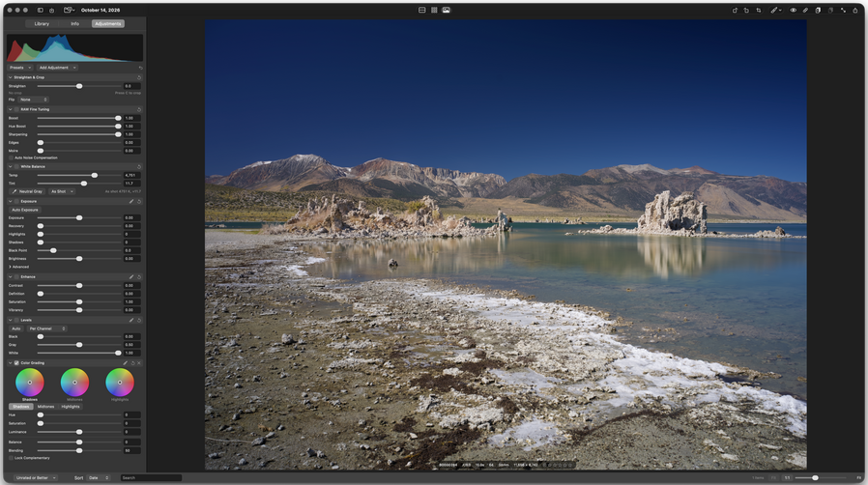The width and height of the screenshot is (868, 485).
Task: Enable Auto Noise Compensation checkbox
Action: click(x=11, y=157)
